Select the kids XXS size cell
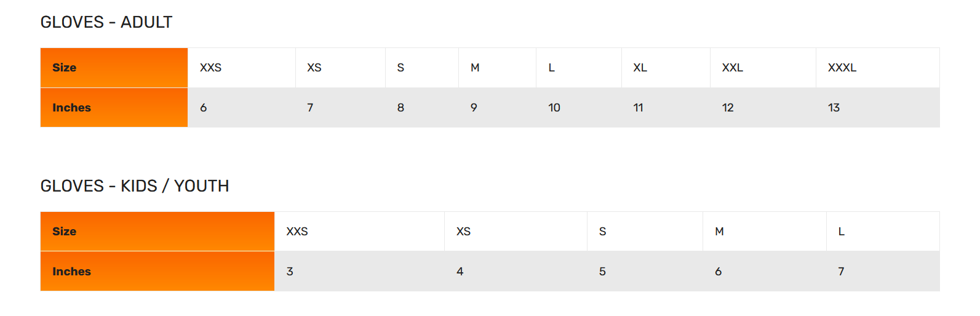This screenshot has height=316, width=980. (359, 232)
